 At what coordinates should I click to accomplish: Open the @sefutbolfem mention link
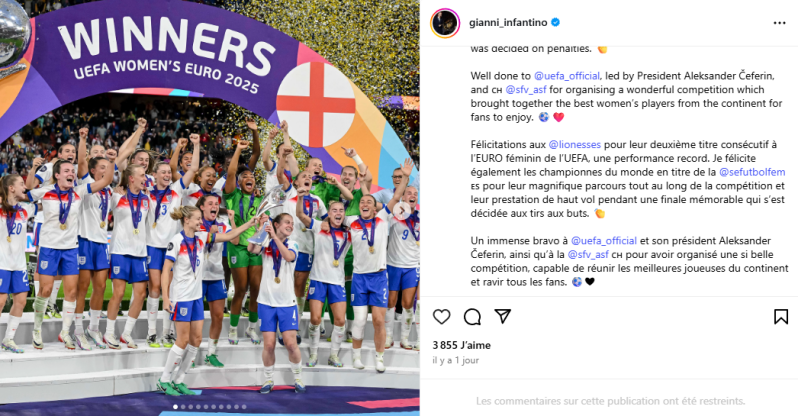[x=752, y=172]
